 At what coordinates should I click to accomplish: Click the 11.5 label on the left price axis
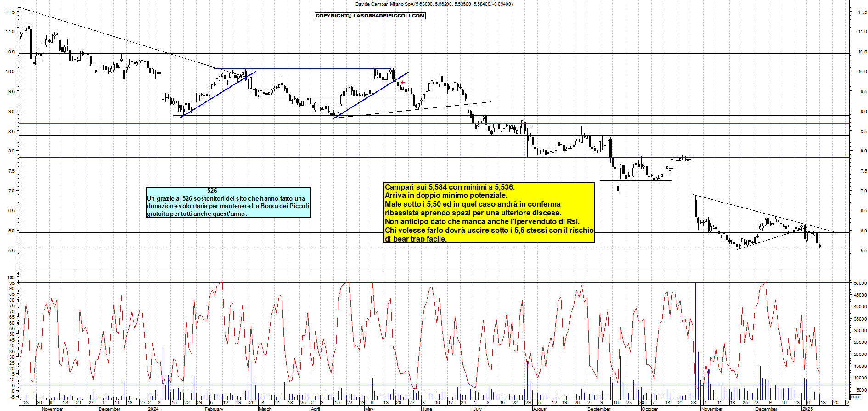pyautogui.click(x=10, y=12)
